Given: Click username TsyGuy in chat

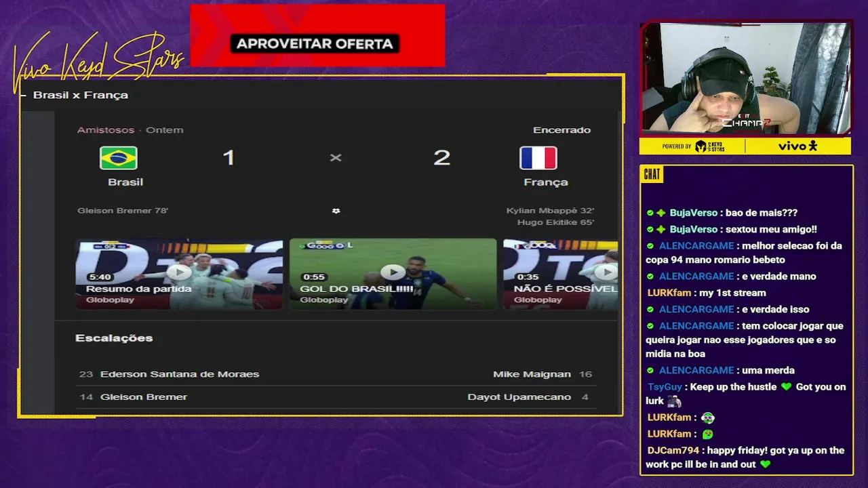Looking at the screenshot, I should (x=665, y=387).
